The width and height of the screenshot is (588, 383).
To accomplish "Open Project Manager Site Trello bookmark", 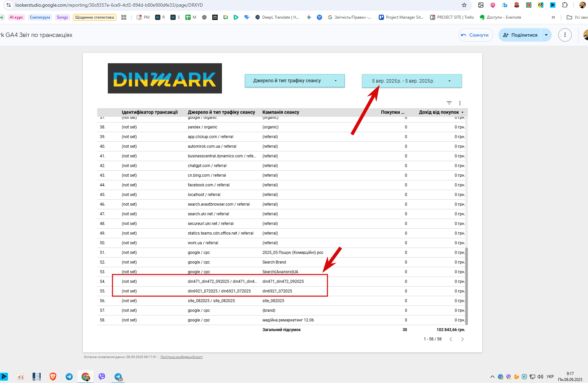I will coord(401,17).
